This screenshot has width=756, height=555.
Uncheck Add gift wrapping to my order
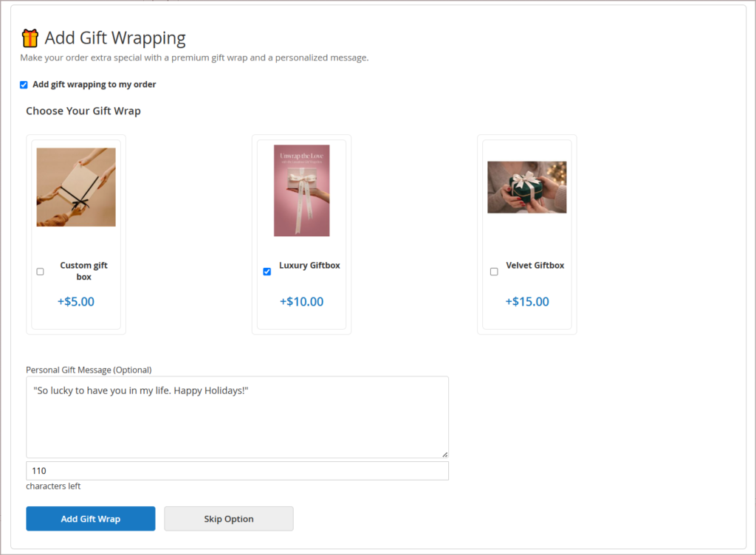coord(24,85)
